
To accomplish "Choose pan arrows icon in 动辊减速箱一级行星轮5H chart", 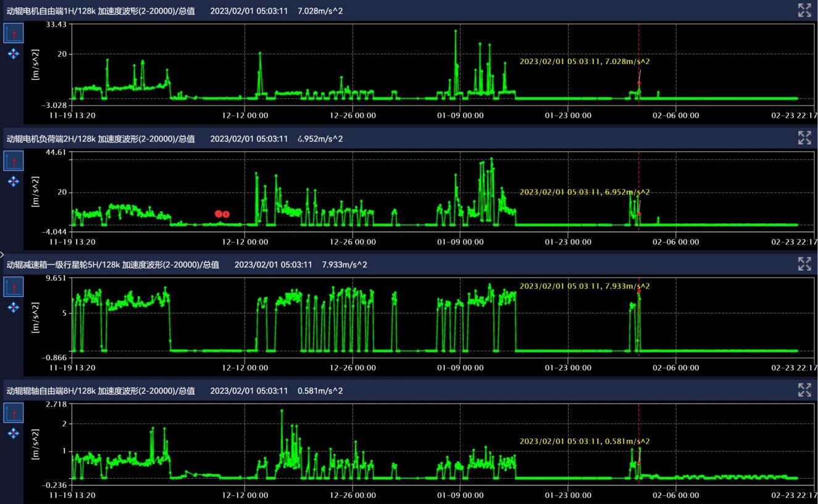I will coord(14,307).
